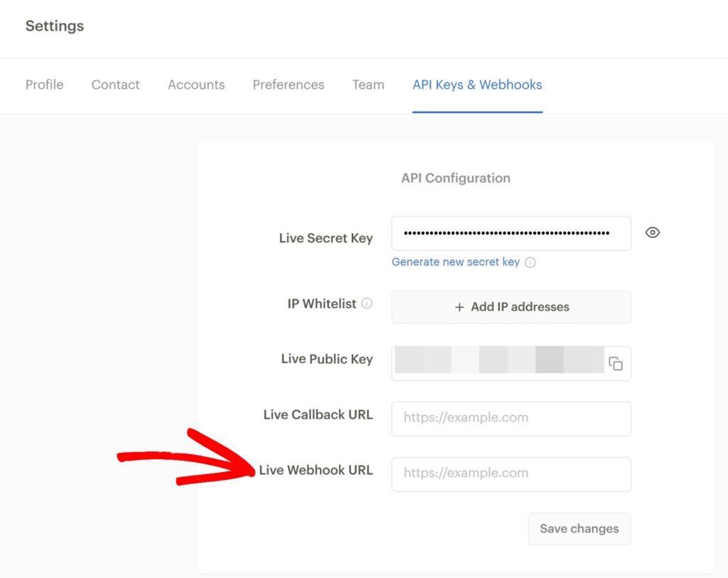Switch to the Profile tab
728x578 pixels.
click(45, 85)
